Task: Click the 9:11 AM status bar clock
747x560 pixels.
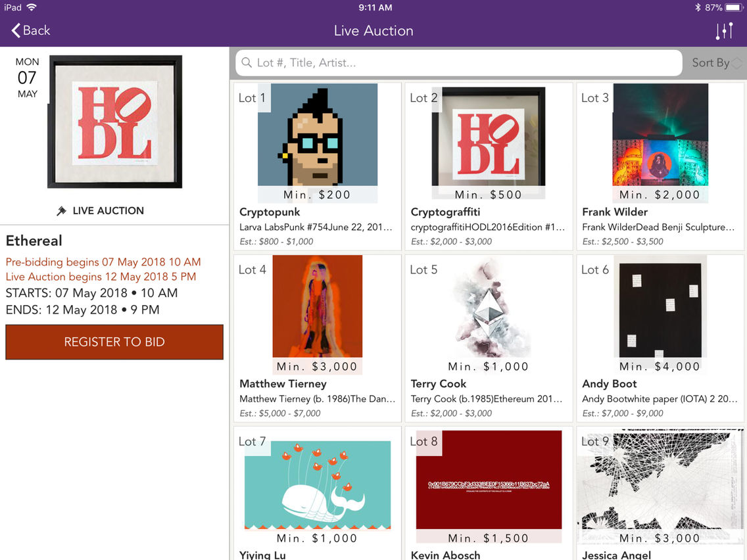Action: (375, 7)
